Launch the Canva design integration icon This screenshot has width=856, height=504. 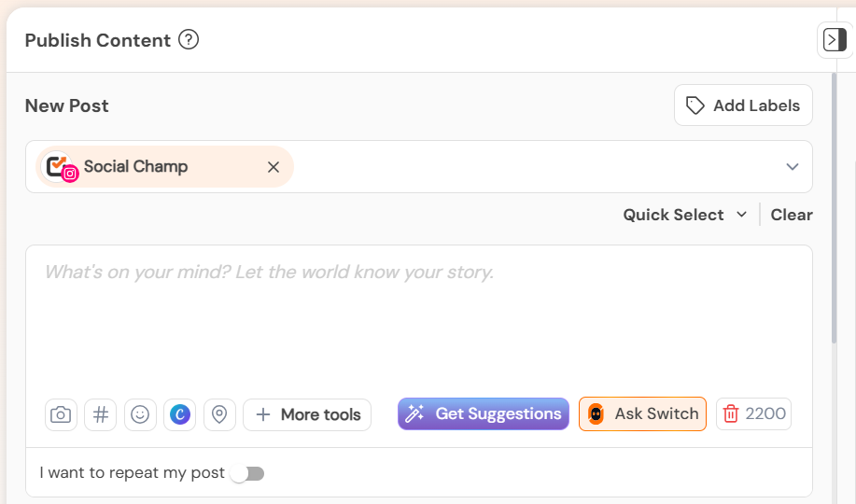(x=179, y=415)
